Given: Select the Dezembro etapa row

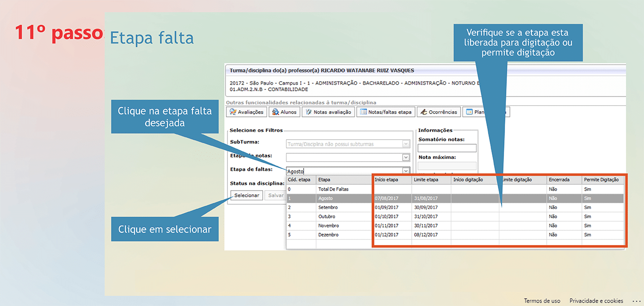Looking at the screenshot, I should [328, 235].
